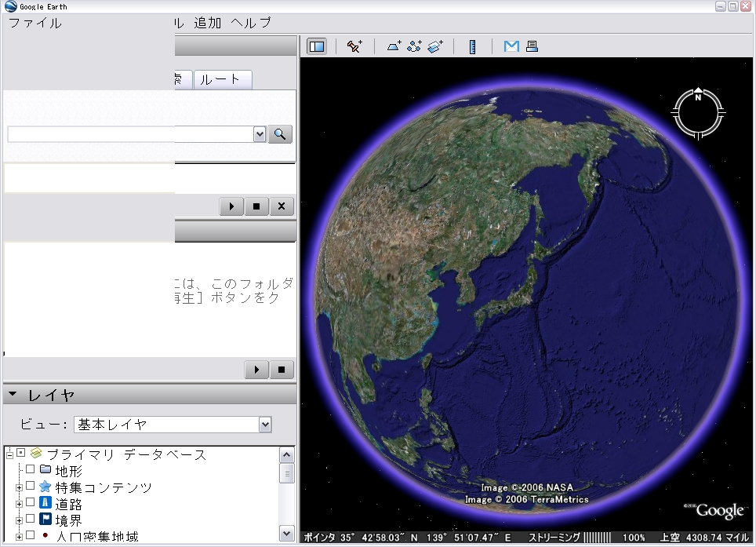Click the 上空 4308.74 マイル altitude text
The width and height of the screenshot is (756, 547).
coord(704,538)
